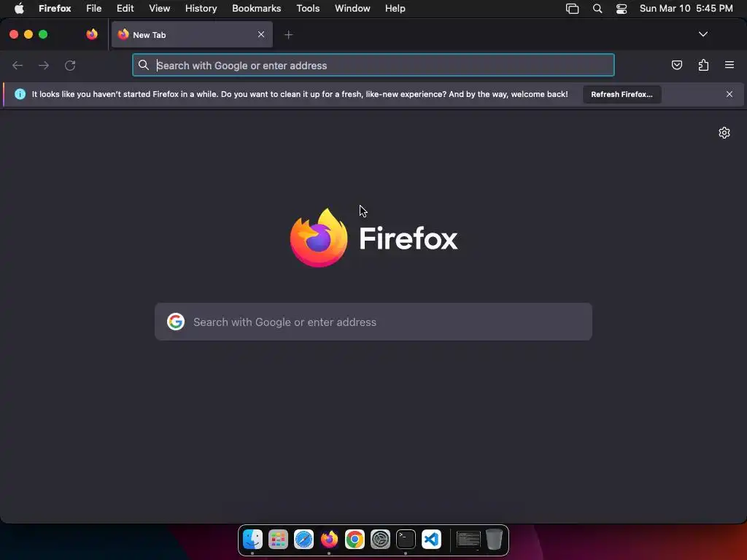
Task: Open a new tab with plus button
Action: click(288, 35)
